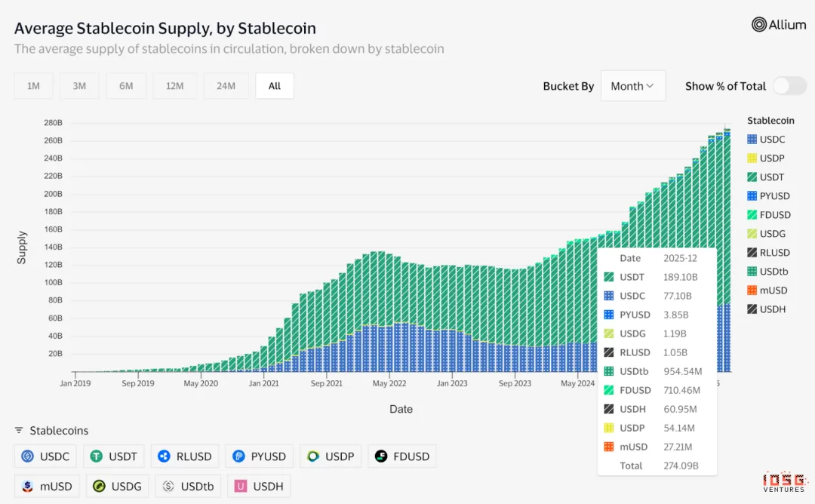
Task: Click the Allium logo icon
Action: pos(759,25)
